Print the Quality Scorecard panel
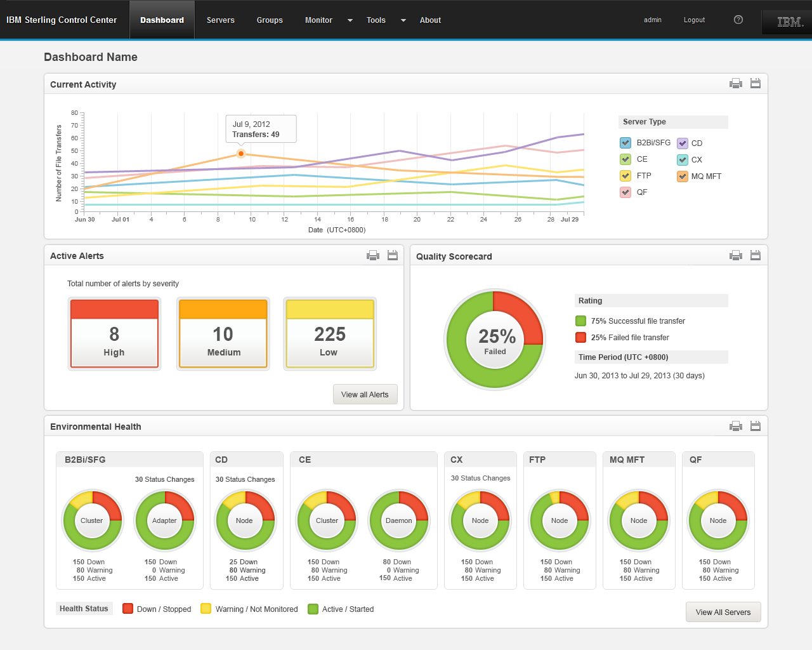Viewport: 812px width, 650px height. tap(735, 255)
